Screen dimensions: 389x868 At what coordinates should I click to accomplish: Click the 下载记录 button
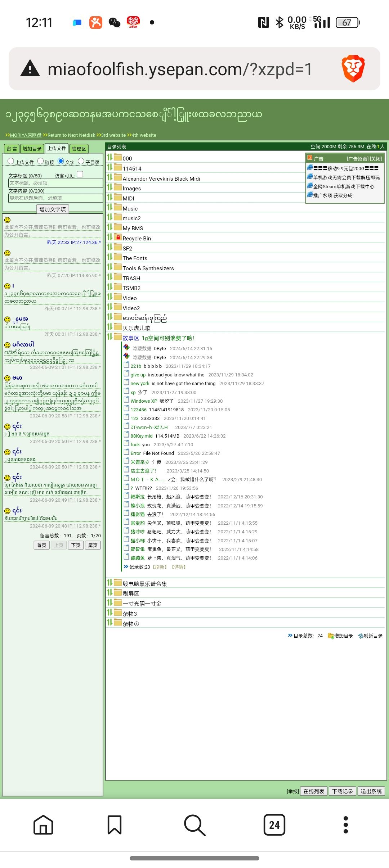342,791
